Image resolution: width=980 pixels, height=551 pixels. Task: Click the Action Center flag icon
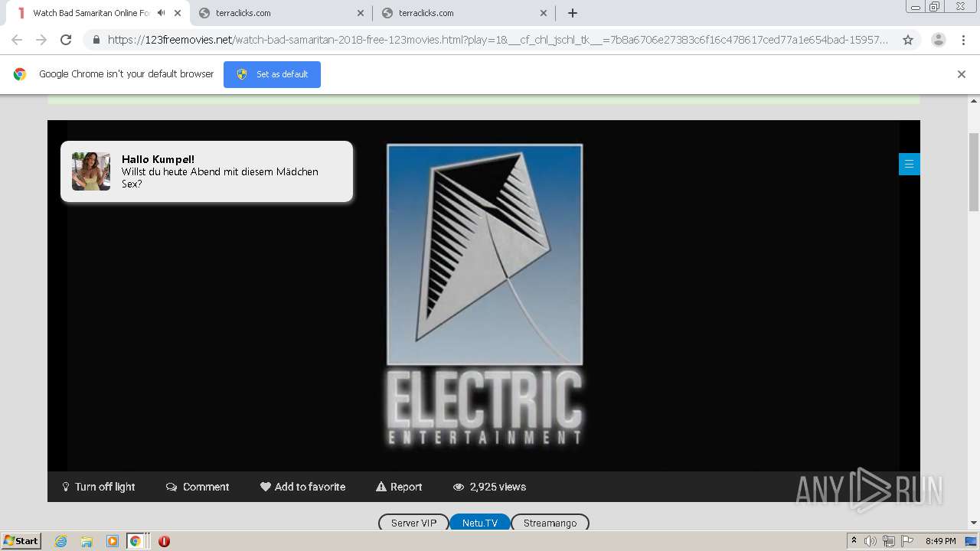tap(907, 541)
